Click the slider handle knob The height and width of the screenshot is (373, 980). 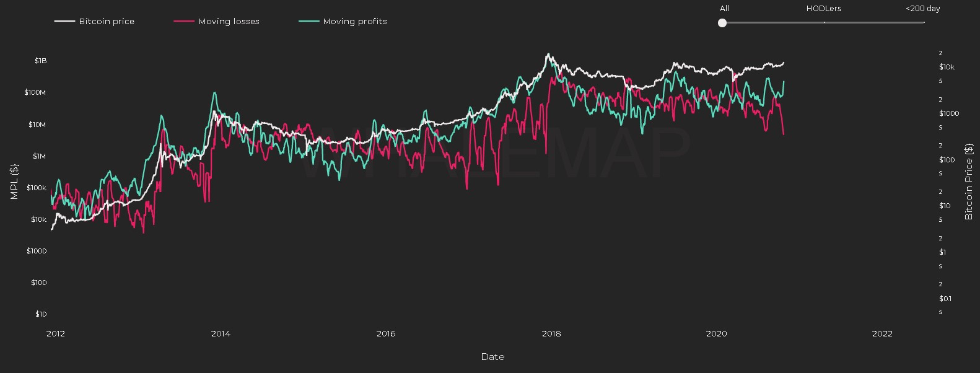(x=722, y=23)
